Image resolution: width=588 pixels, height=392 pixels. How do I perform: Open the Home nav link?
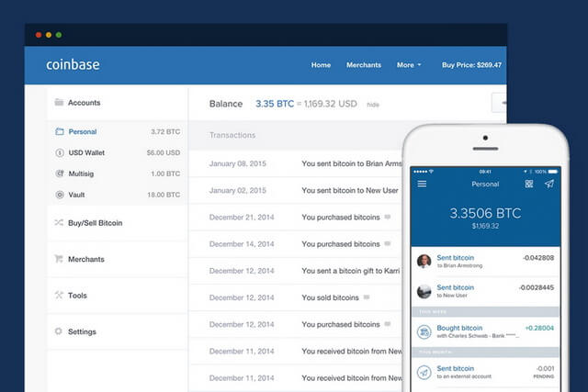[321, 65]
